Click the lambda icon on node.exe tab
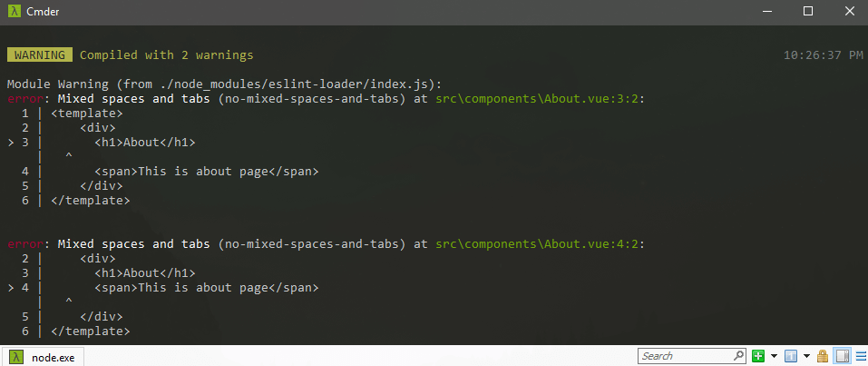 (x=16, y=357)
